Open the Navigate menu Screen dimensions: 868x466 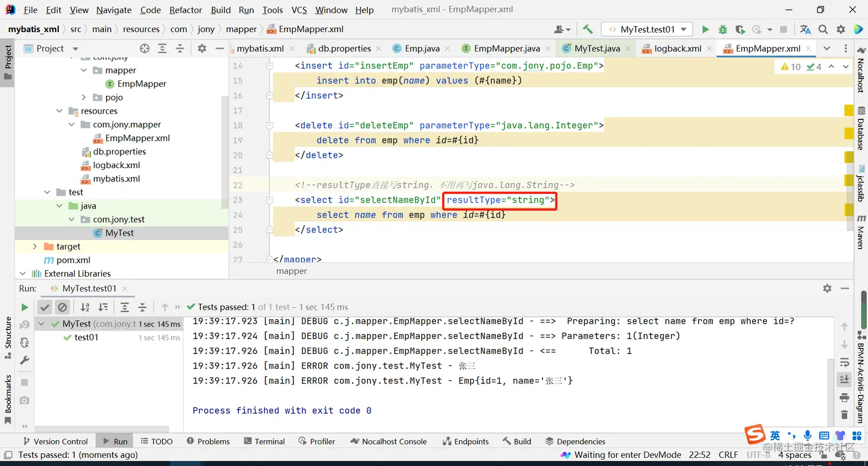point(114,10)
